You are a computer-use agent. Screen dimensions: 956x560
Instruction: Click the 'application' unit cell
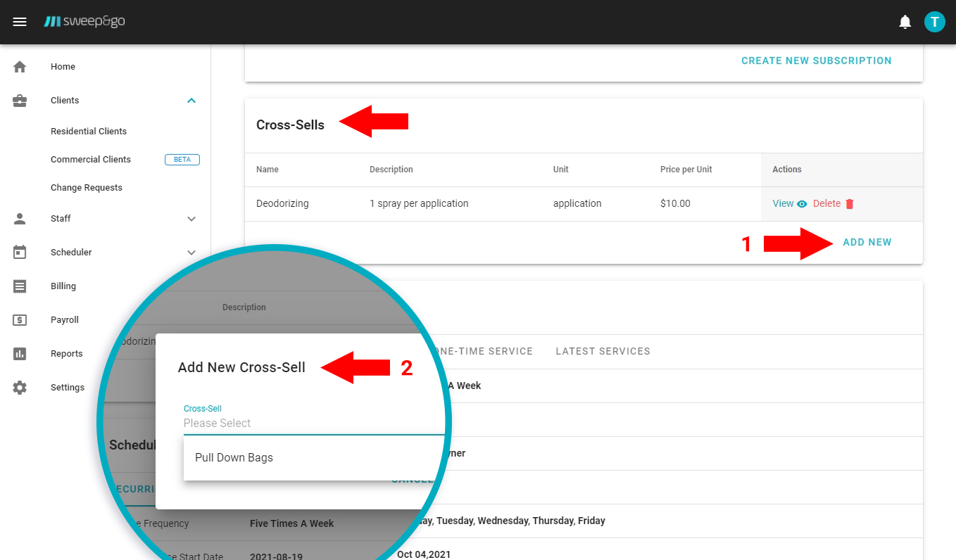(577, 203)
